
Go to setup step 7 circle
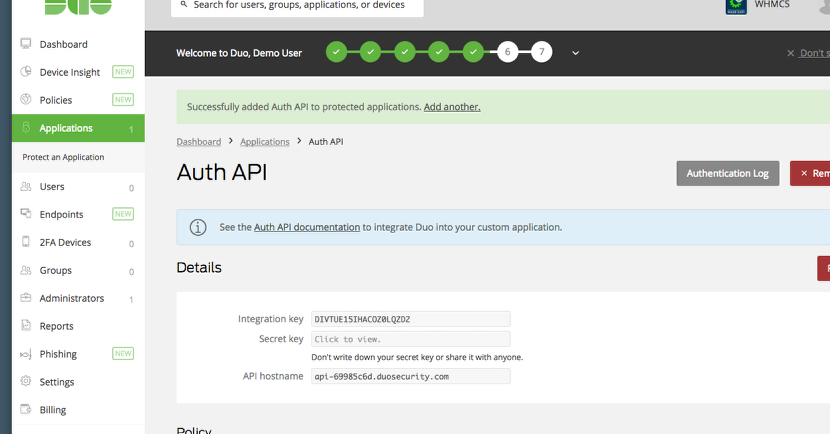point(542,52)
